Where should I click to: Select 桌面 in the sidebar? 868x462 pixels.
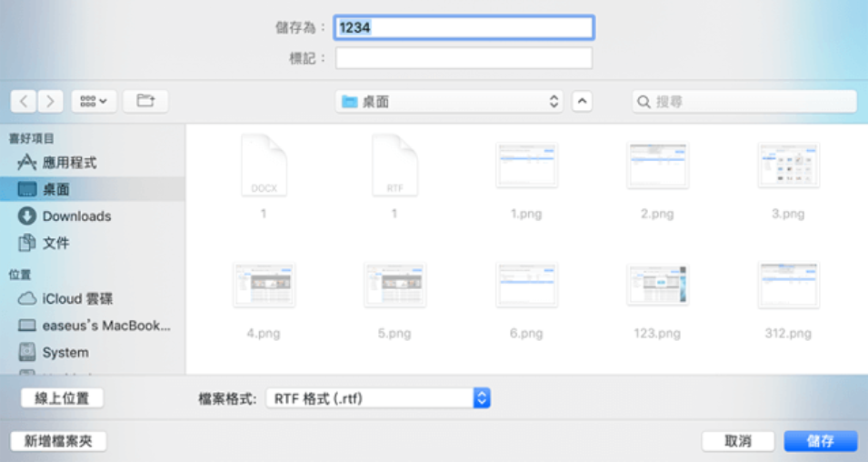click(x=55, y=189)
